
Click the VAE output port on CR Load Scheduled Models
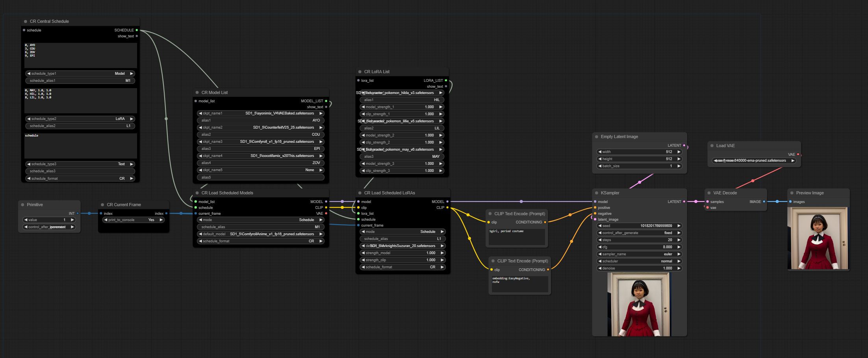(326, 214)
